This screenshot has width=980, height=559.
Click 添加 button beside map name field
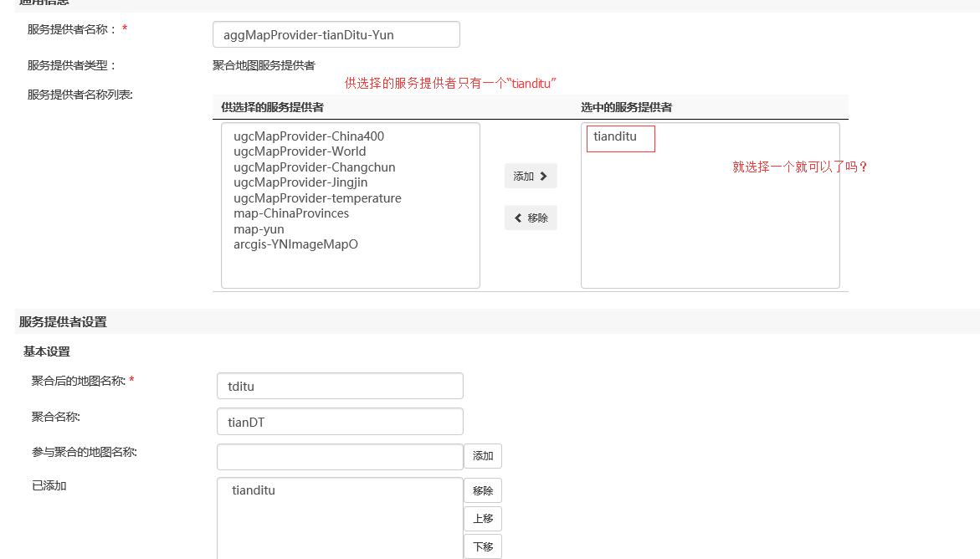pos(483,456)
